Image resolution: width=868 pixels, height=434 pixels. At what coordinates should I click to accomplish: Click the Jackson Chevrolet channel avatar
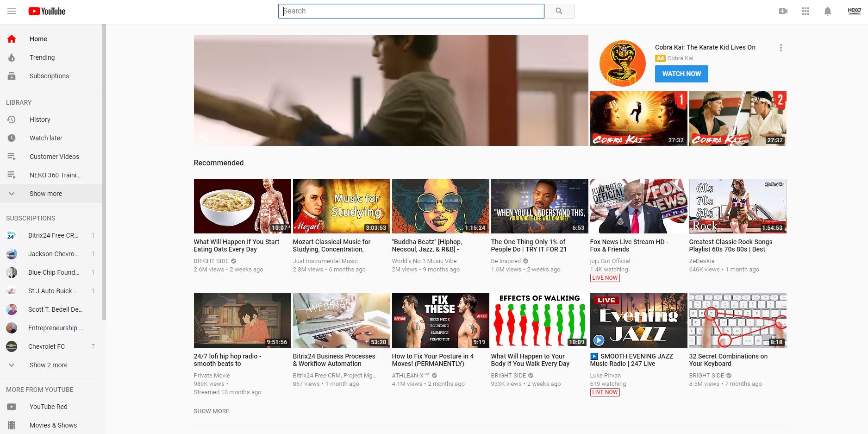coord(12,254)
